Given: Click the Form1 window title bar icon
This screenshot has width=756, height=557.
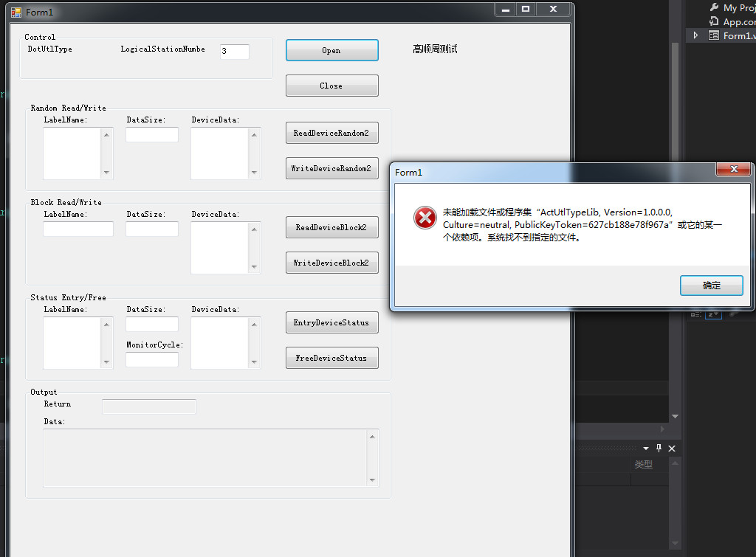Looking at the screenshot, I should pos(16,12).
